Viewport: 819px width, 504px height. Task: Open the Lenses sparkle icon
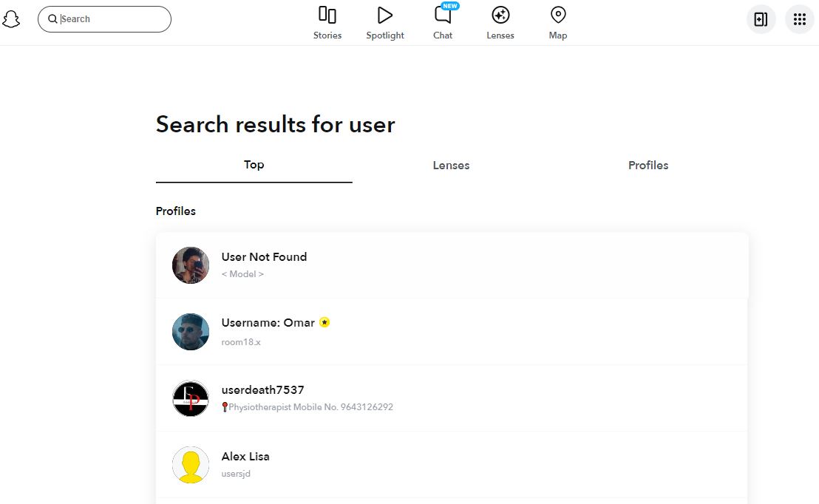pos(500,15)
